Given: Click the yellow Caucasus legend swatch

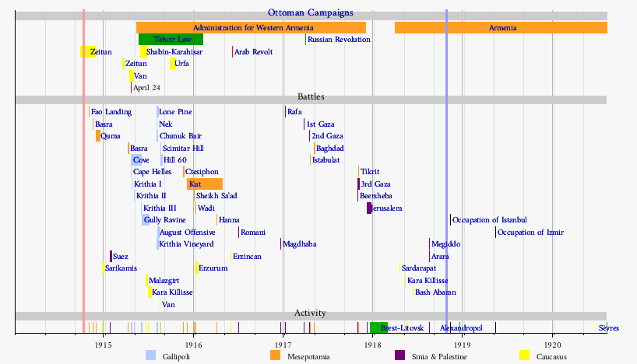Looking at the screenshot, I should [x=524, y=355].
